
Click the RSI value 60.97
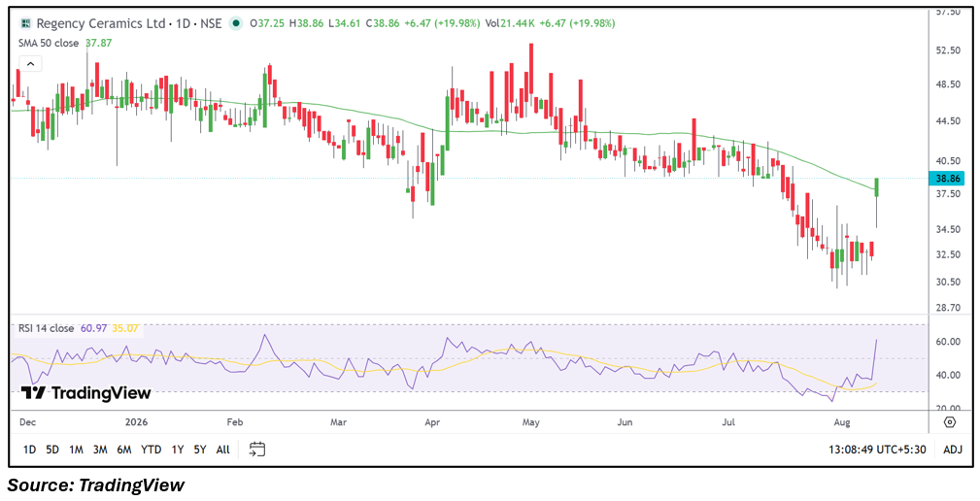(93, 328)
